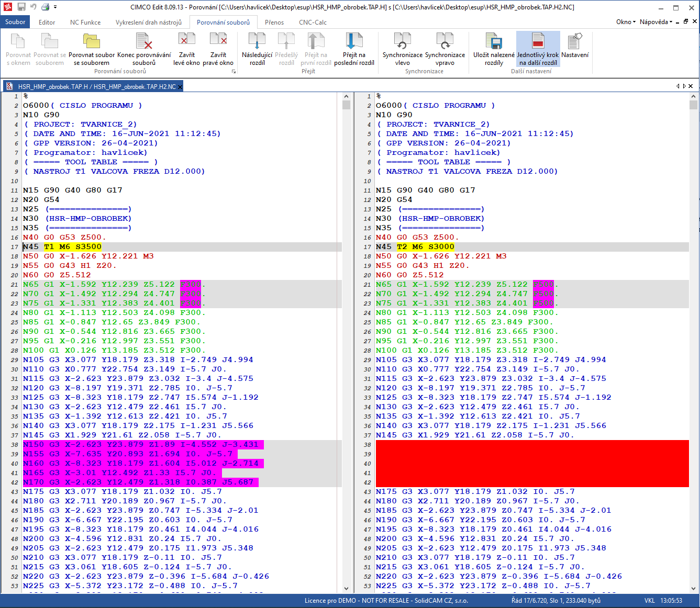Click the left pane scrollbar thumb
Image resolution: width=700 pixels, height=608 pixels.
pyautogui.click(x=346, y=105)
